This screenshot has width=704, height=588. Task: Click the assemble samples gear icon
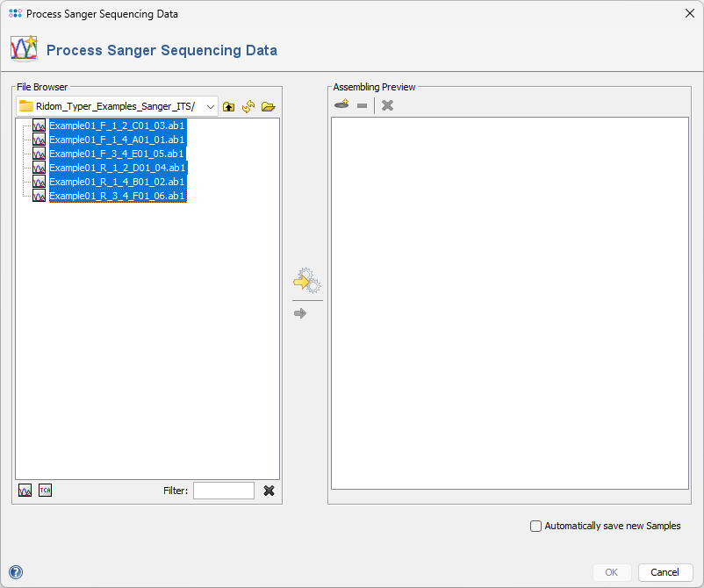coord(305,279)
